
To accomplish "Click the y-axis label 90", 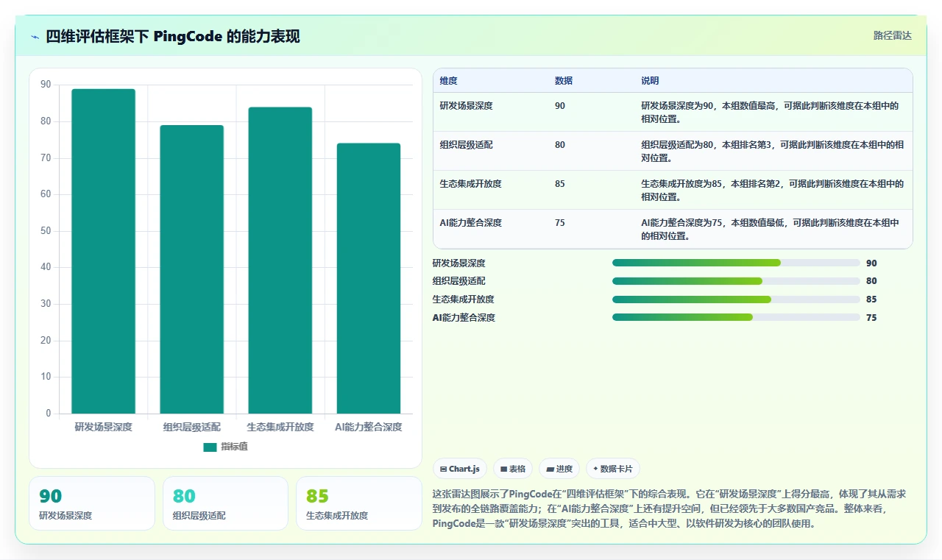I will (x=46, y=85).
